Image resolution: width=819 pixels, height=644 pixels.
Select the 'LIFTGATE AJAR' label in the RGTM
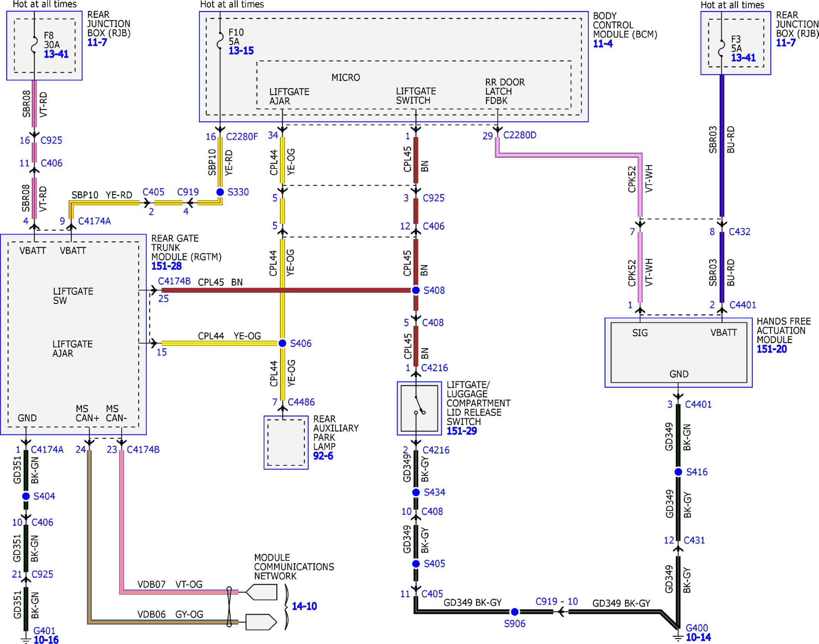coord(73,349)
